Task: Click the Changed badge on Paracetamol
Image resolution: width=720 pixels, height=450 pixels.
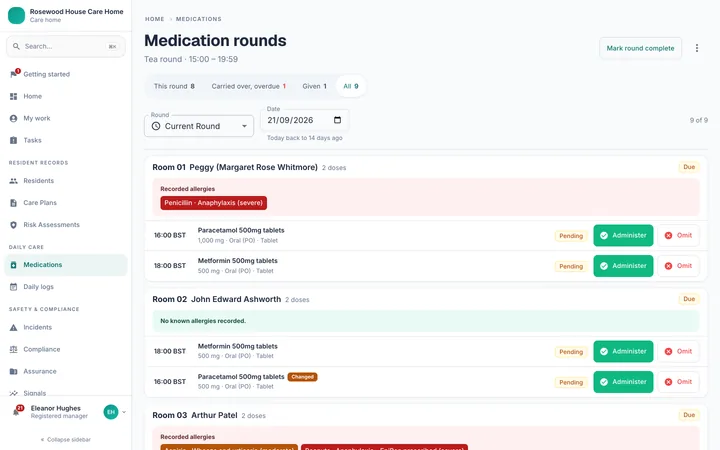Action: point(303,377)
